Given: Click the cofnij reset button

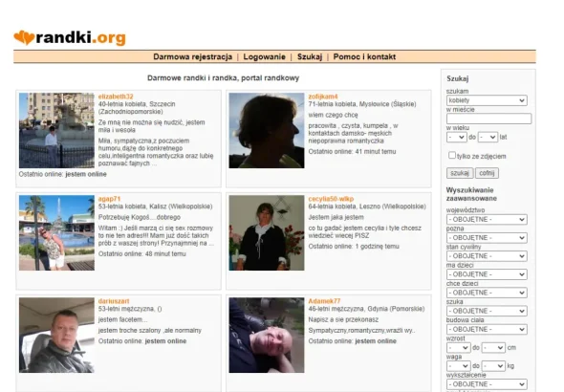Looking at the screenshot, I should tap(487, 173).
